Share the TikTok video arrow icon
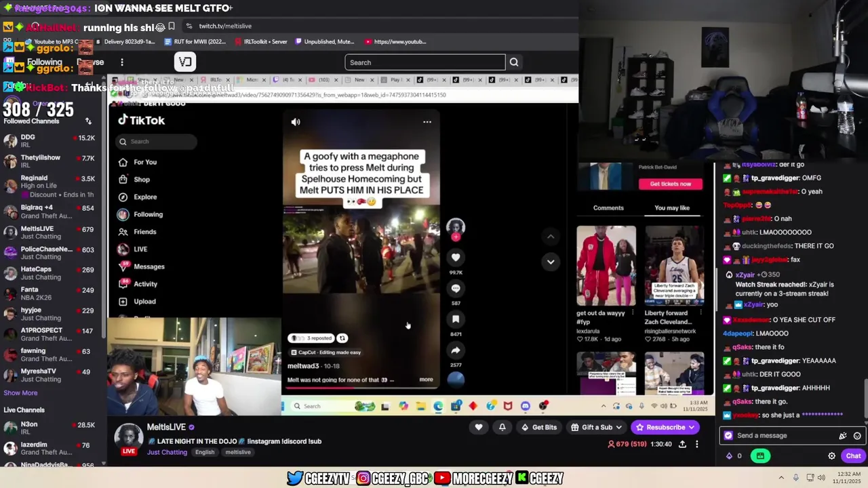This screenshot has height=488, width=868. (456, 350)
